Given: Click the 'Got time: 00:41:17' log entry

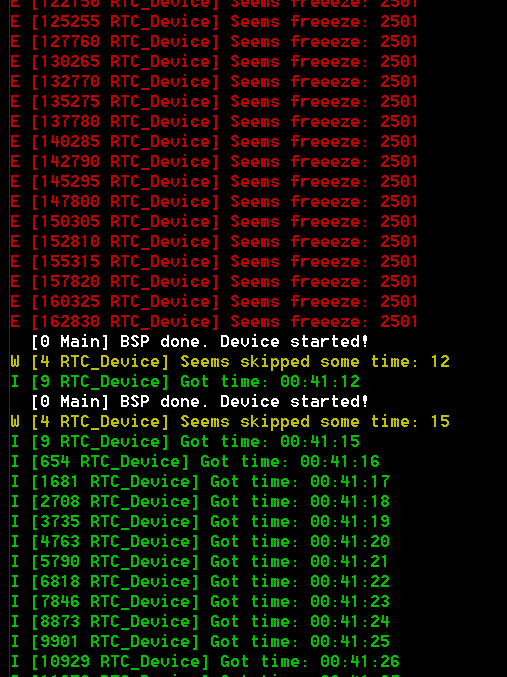Looking at the screenshot, I should (x=200, y=481).
